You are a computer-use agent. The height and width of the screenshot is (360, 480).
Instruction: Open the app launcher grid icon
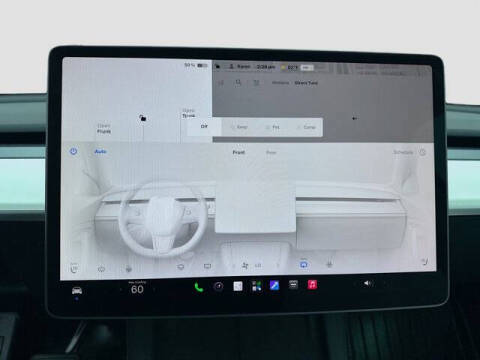point(256,286)
